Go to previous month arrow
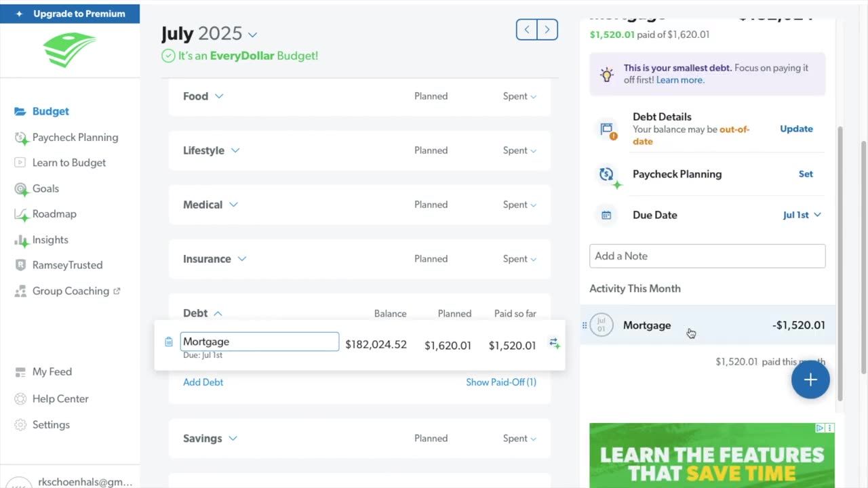 click(527, 29)
